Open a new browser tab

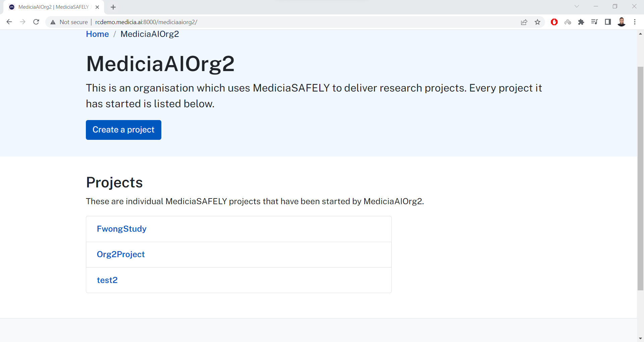[x=113, y=7]
